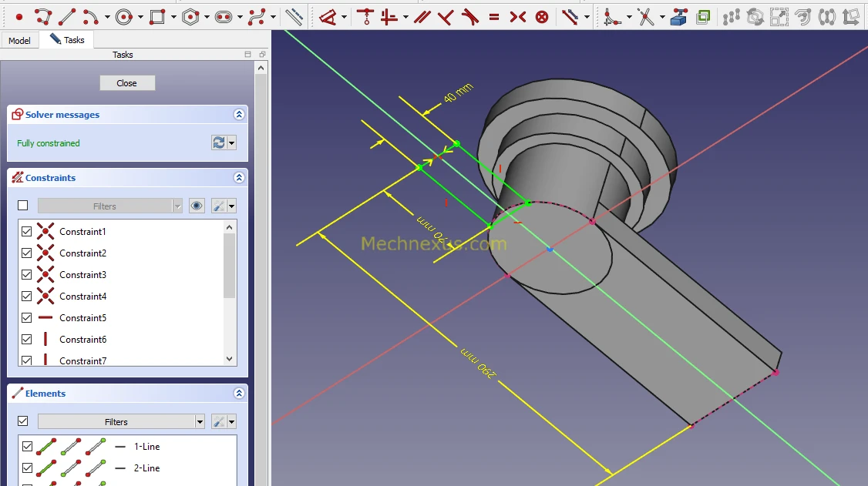
Task: Toggle Construction geometry mode
Action: click(x=294, y=16)
